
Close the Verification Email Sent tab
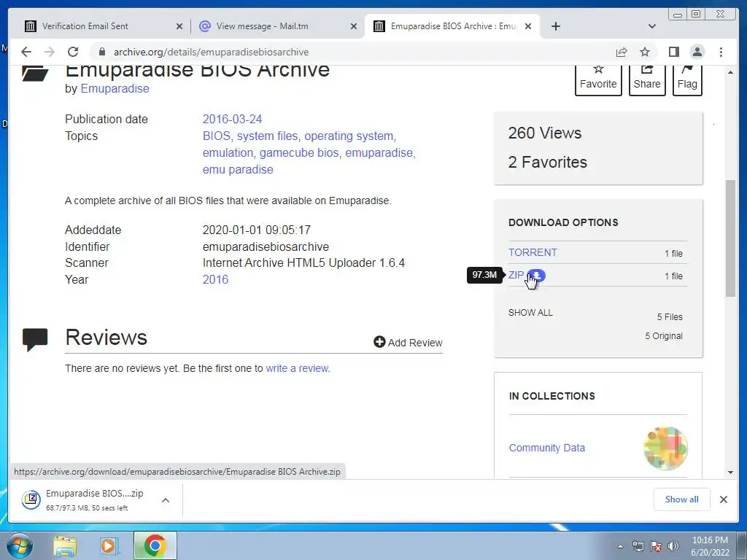(x=179, y=26)
